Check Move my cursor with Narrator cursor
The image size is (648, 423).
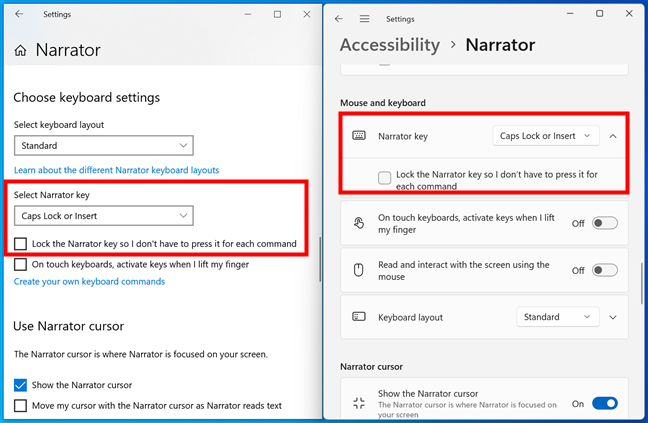pyautogui.click(x=20, y=406)
